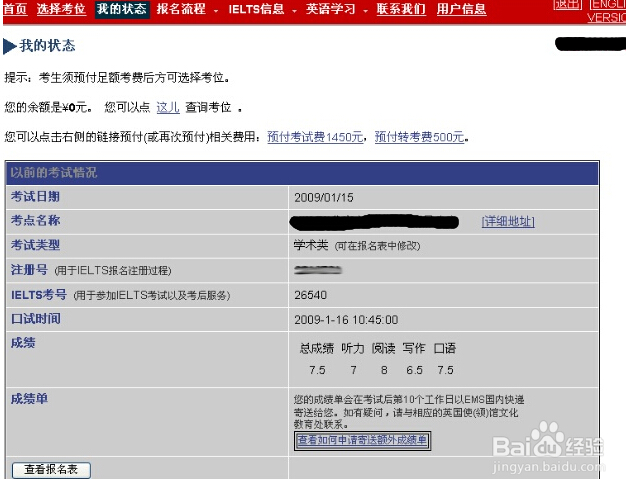Open the 用户信息 page
The width and height of the screenshot is (626, 483).
point(462,9)
